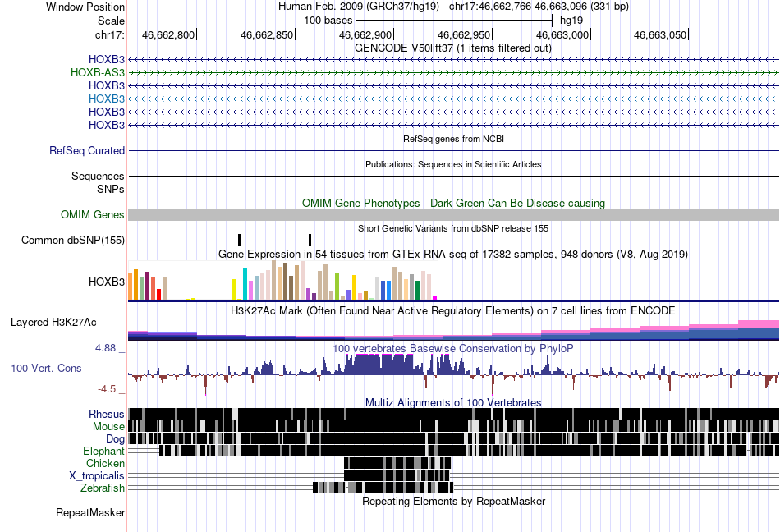Click the Dog species label
780x532 pixels.
115,438
